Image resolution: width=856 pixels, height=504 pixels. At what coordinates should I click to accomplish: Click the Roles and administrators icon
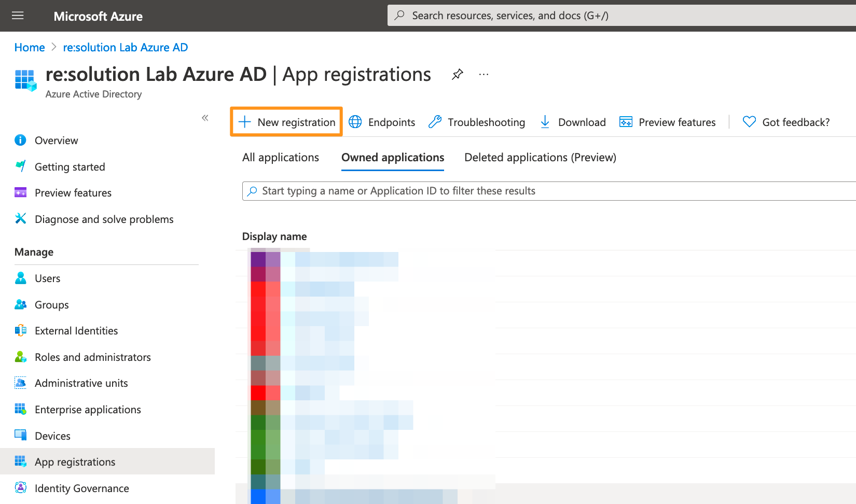20,357
